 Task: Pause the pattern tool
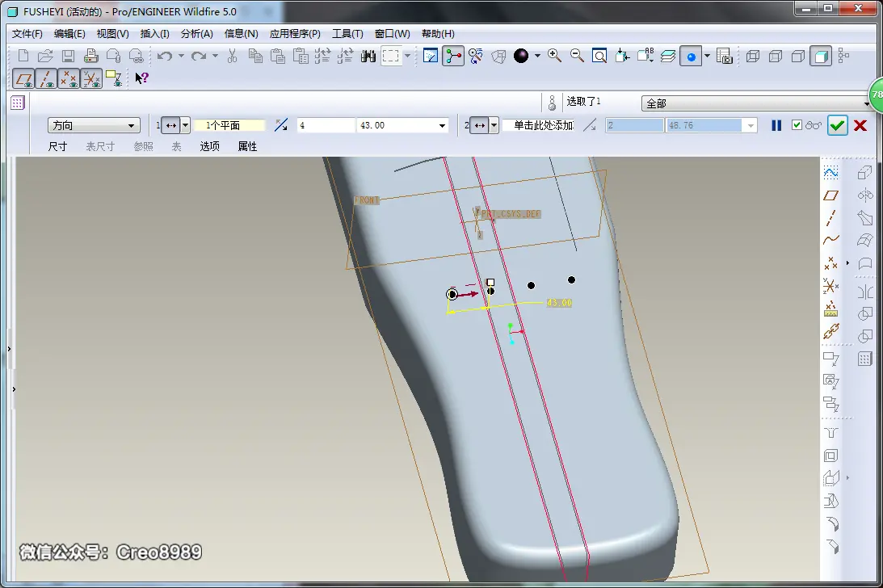[x=776, y=126]
